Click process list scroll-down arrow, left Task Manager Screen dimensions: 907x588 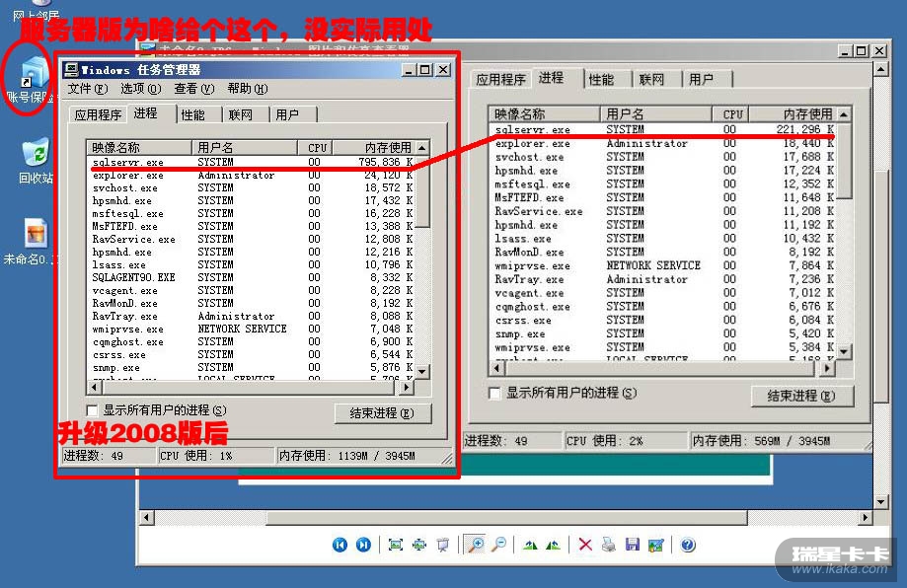422,372
